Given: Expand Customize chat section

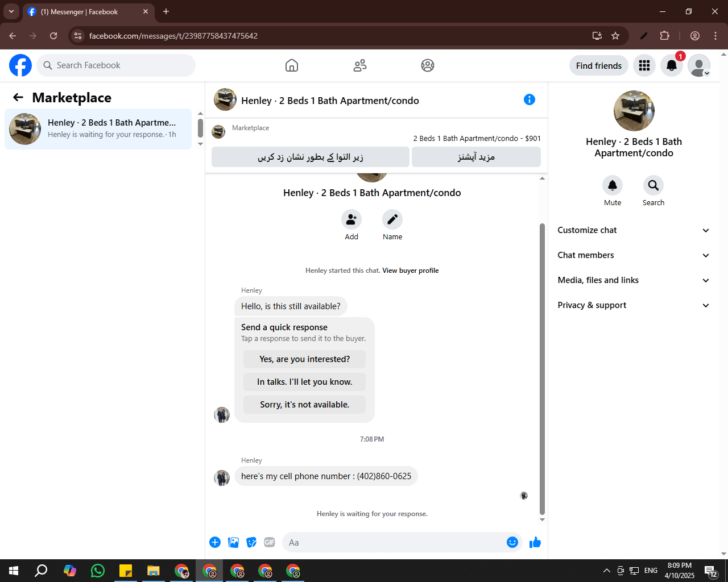Looking at the screenshot, I should point(634,230).
